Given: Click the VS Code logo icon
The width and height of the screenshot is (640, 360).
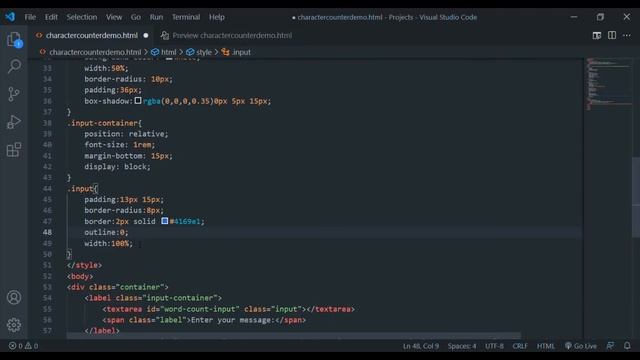Looking at the screenshot, I should 10,17.
